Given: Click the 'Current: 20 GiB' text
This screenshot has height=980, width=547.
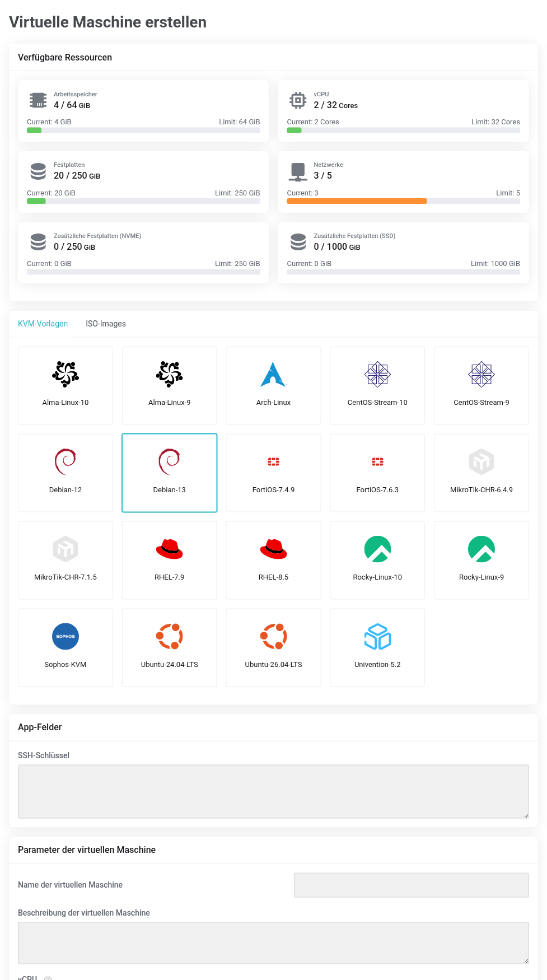Looking at the screenshot, I should pyautogui.click(x=51, y=193).
